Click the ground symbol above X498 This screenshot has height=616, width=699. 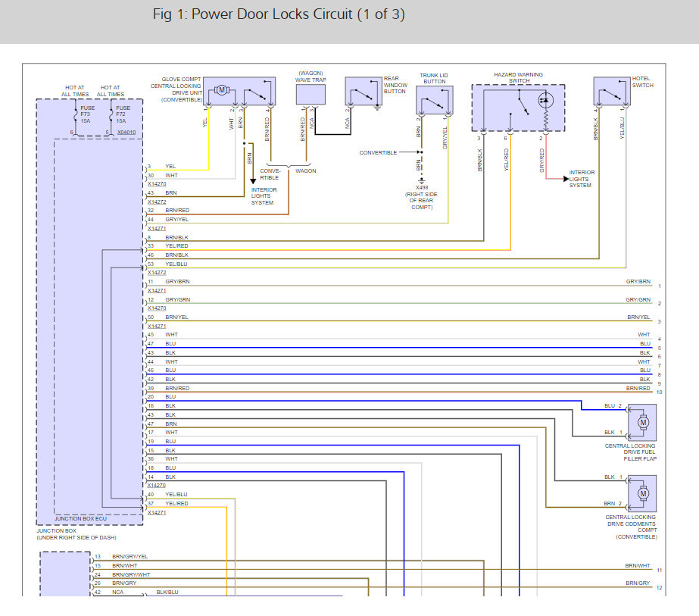point(422,180)
